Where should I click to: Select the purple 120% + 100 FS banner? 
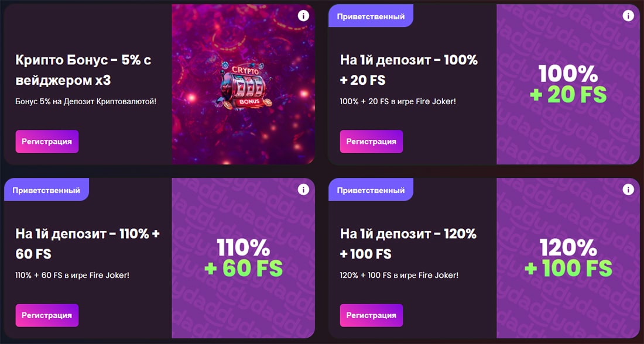click(x=568, y=258)
